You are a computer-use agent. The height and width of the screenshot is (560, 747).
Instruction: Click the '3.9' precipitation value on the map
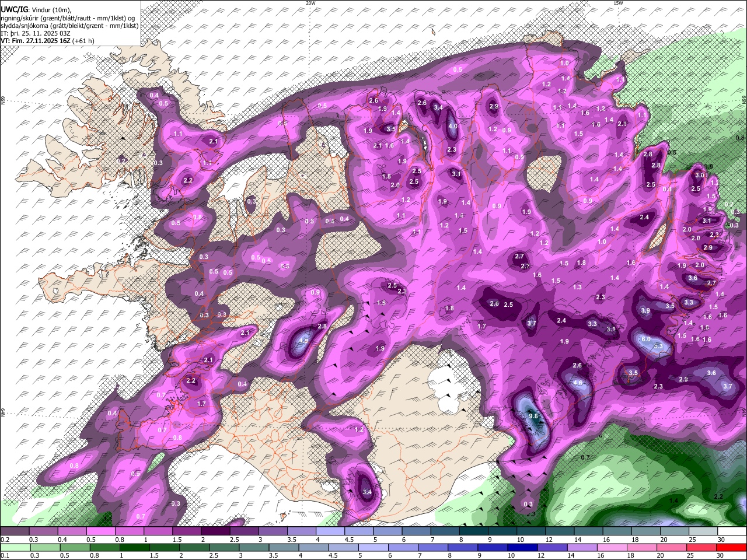[645, 311]
